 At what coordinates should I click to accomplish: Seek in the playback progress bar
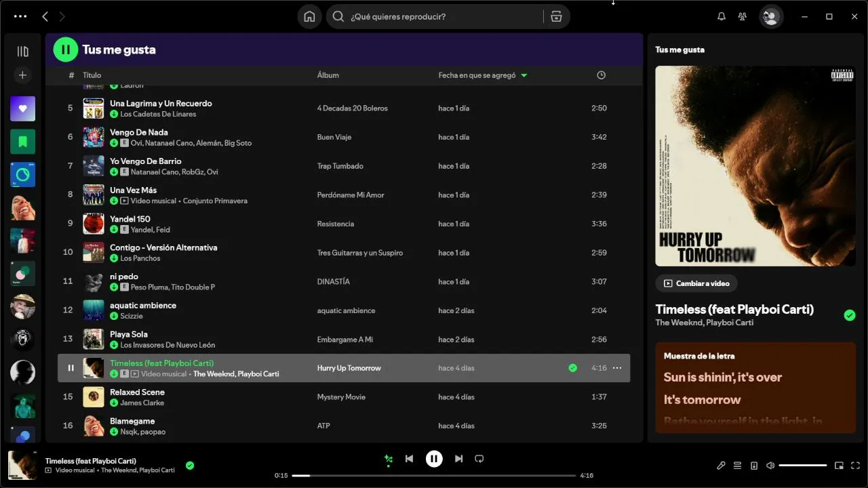tap(434, 476)
